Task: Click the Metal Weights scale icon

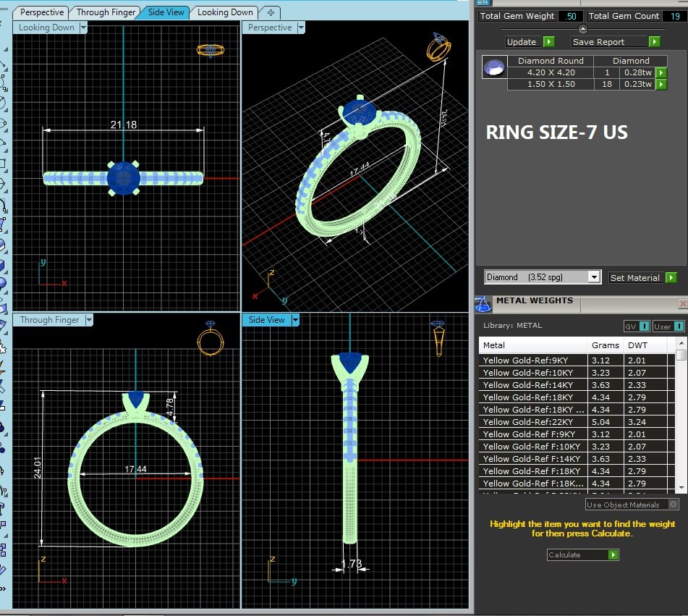Action: (483, 303)
